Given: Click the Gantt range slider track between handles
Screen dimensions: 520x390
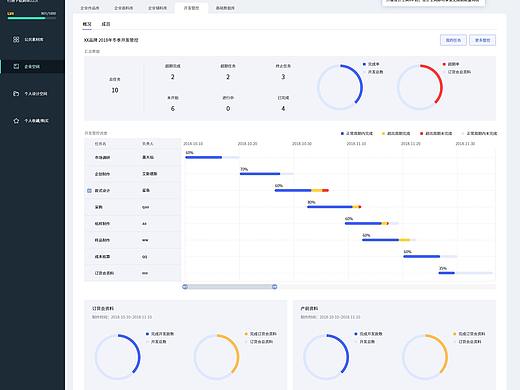Looking at the screenshot, I should pos(230,287).
